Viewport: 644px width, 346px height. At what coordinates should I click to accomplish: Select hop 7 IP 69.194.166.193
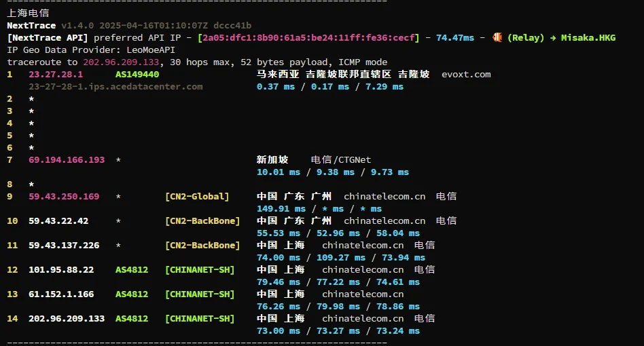67,160
